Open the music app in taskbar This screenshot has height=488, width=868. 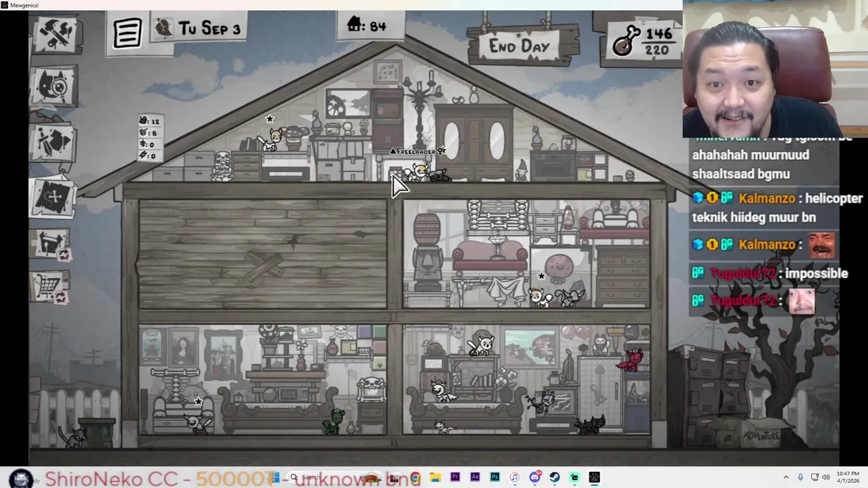tap(515, 477)
